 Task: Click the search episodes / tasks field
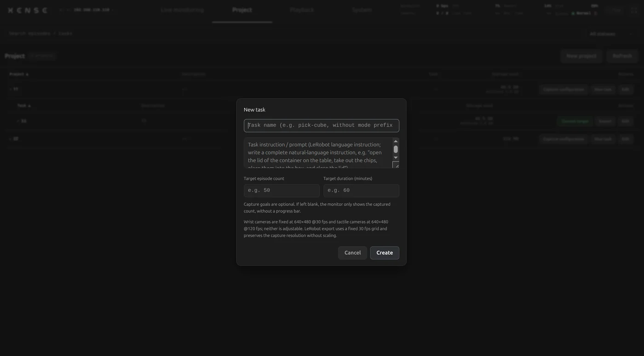(x=293, y=34)
